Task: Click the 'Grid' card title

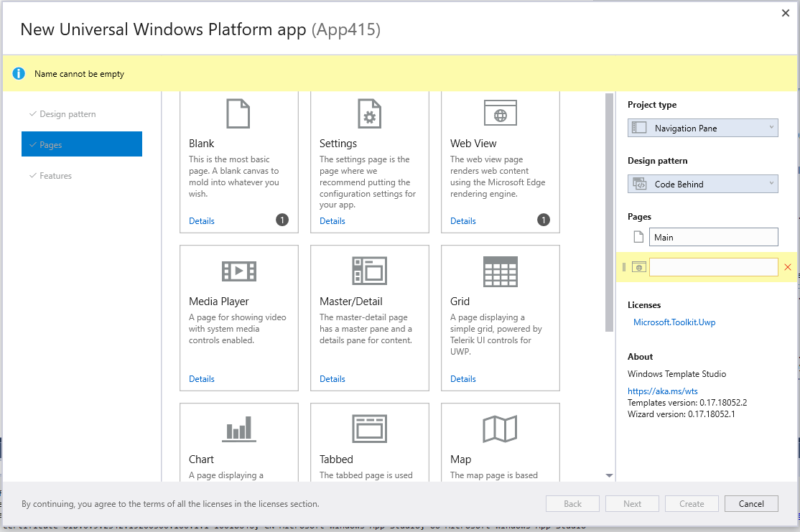Action: tap(460, 302)
